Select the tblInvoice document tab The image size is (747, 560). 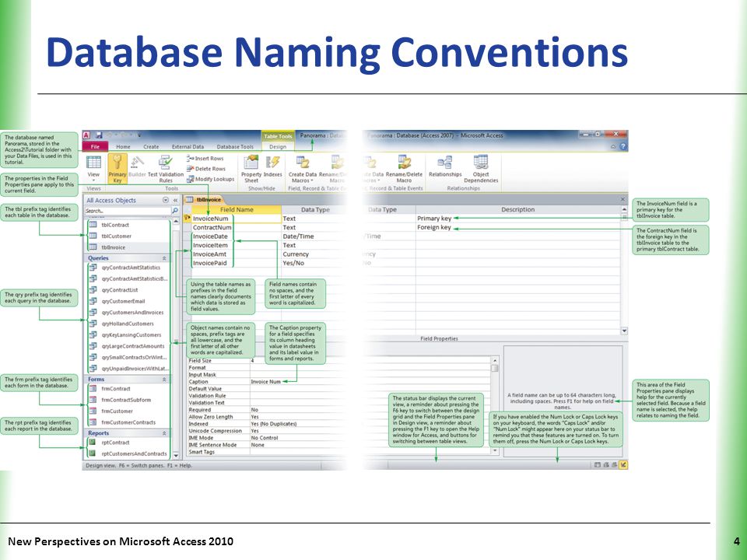pyautogui.click(x=204, y=200)
